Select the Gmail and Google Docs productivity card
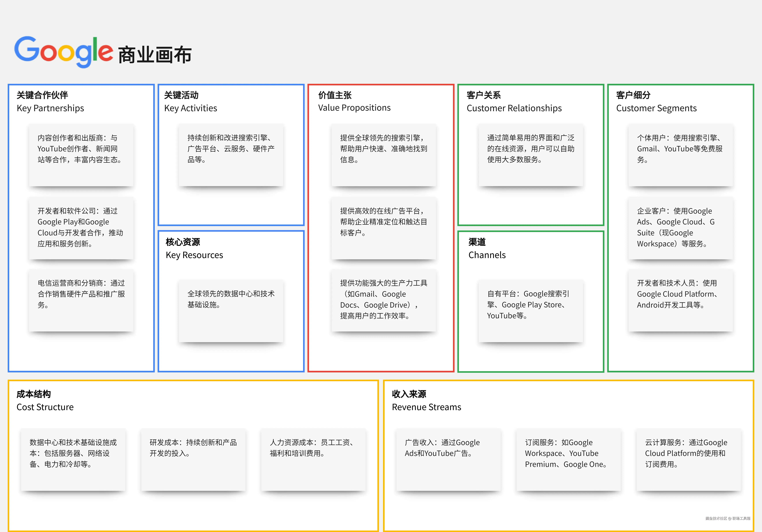Screen dimensions: 762x532 coord(383,300)
